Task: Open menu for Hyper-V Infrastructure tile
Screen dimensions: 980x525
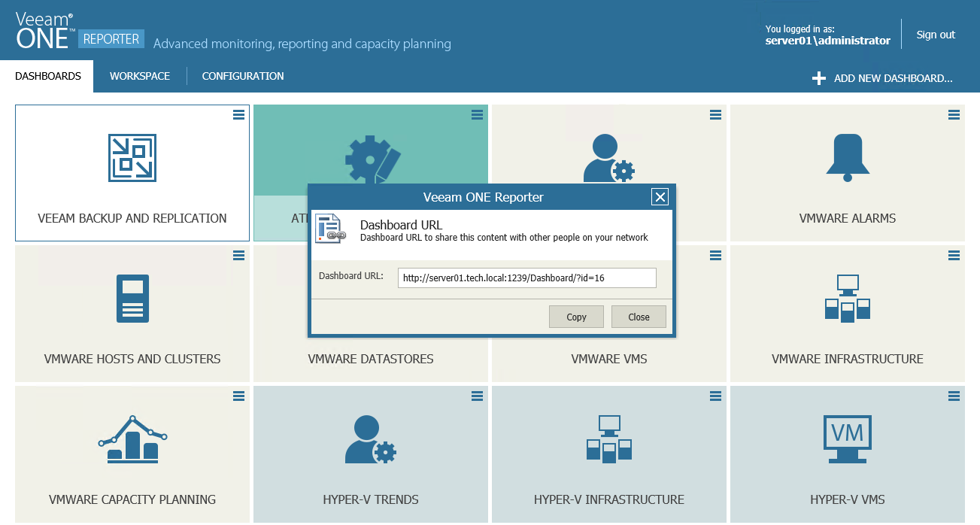Action: pos(715,396)
